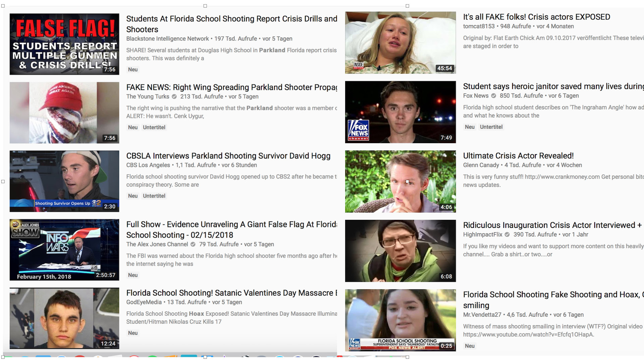Visit the Fox News channel name link
Screen dimensions: 644x363
tap(476, 96)
